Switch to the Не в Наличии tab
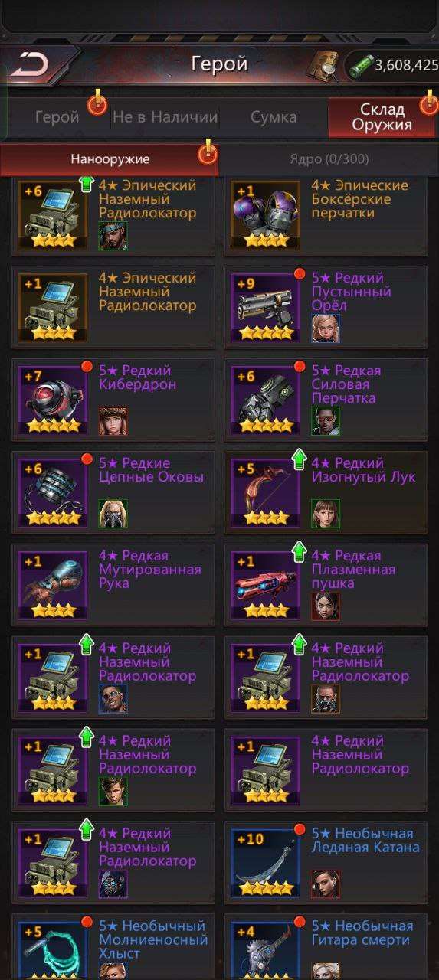The height and width of the screenshot is (980, 439). [165, 117]
